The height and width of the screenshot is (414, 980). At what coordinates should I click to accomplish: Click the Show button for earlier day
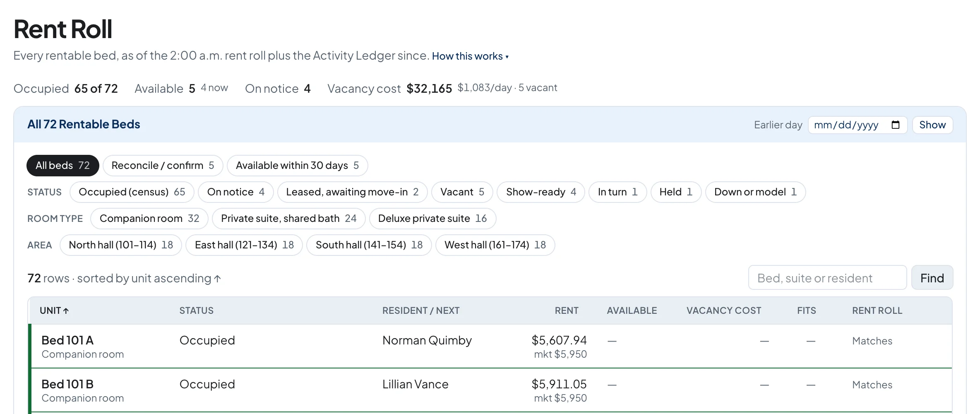coord(932,125)
